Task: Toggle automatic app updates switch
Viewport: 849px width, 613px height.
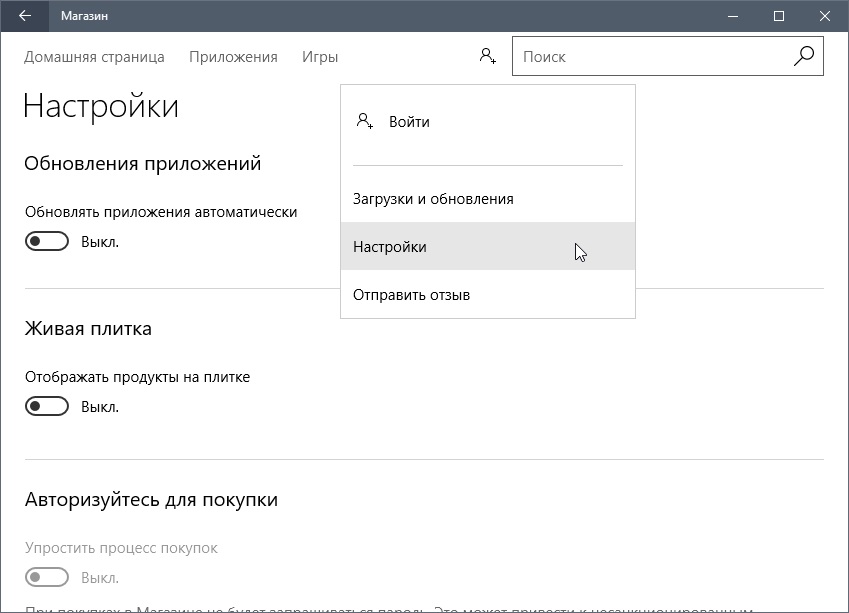Action: 47,241
